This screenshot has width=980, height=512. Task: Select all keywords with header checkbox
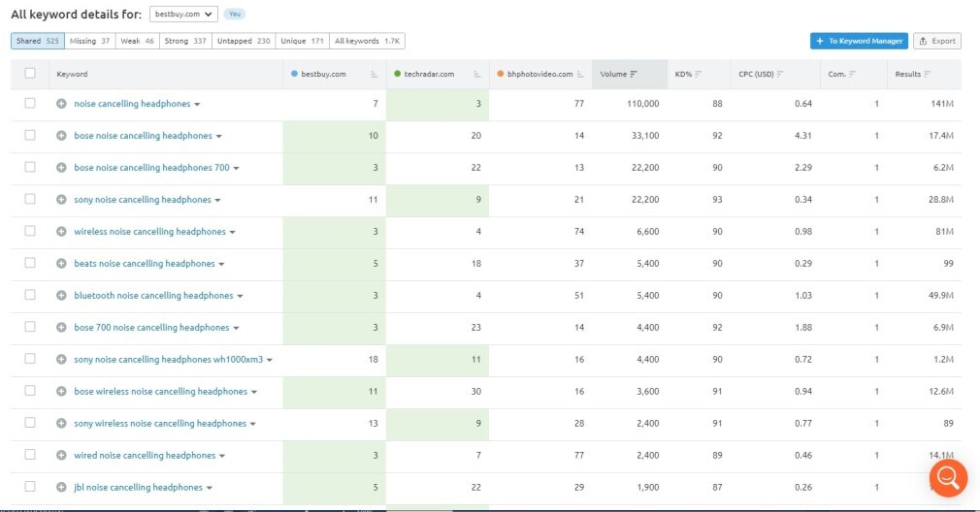pyautogui.click(x=30, y=74)
